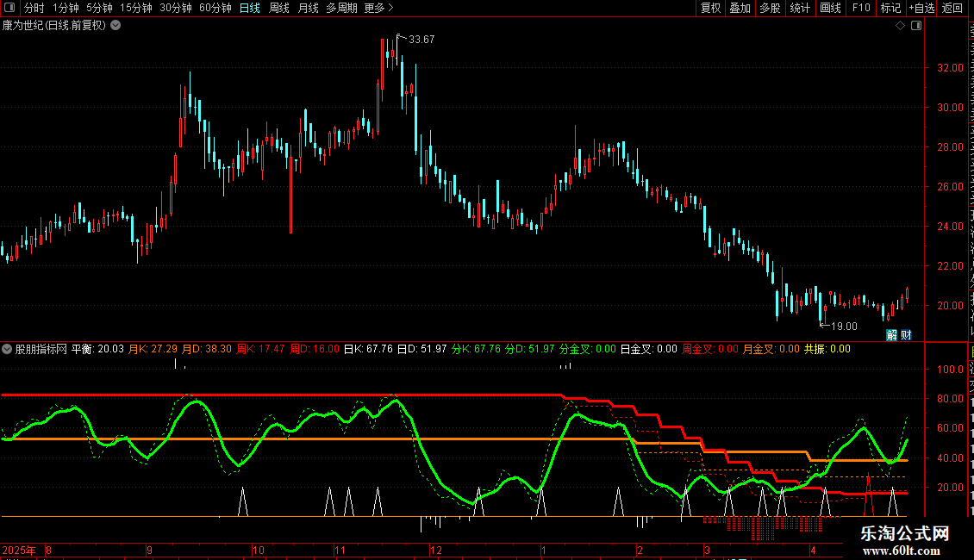974x560 pixels.
Task: Open F10 company info
Action: (861, 8)
